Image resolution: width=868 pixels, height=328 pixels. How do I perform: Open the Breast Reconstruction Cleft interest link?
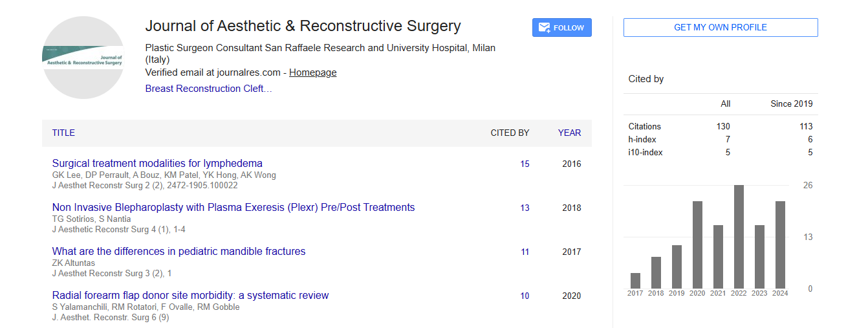(208, 89)
